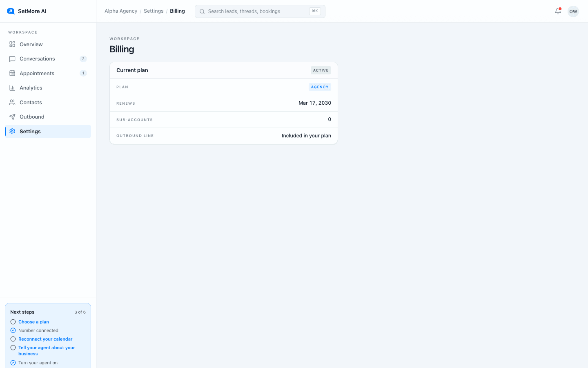This screenshot has height=368, width=588.
Task: Click the Billing breadcrumb text
Action: click(x=178, y=11)
